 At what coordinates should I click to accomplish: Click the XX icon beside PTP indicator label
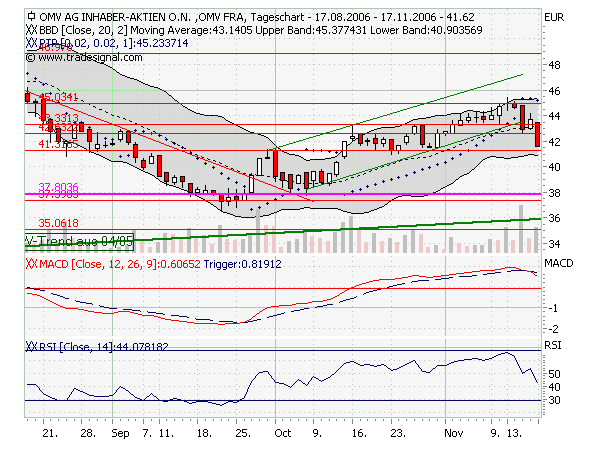click(x=31, y=43)
